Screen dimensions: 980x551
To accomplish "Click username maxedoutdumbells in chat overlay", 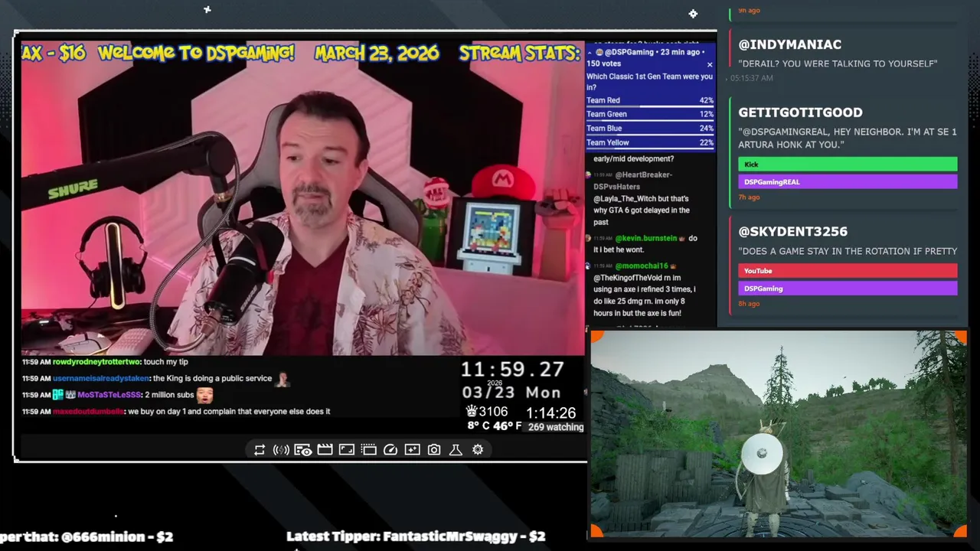I will [x=88, y=412].
